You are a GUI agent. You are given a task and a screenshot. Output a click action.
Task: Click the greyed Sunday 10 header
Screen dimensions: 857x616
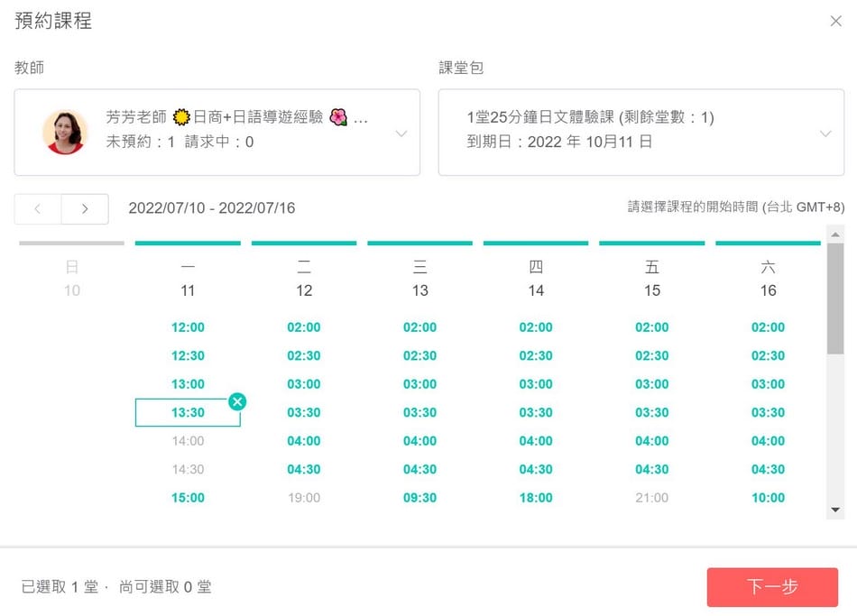71,278
